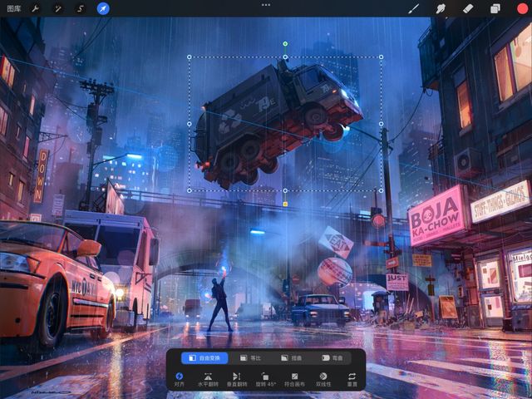Select the Paint brush tool
532x399 pixels.
413,8
